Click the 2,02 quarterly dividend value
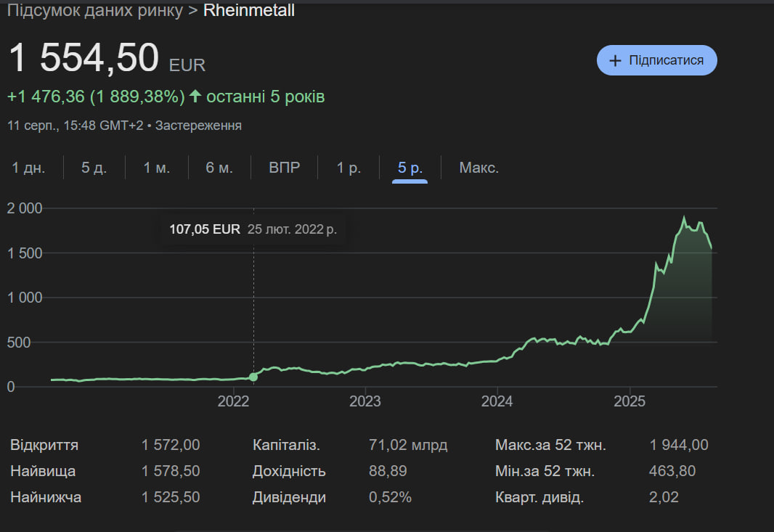Image resolution: width=774 pixels, height=532 pixels. point(664,497)
